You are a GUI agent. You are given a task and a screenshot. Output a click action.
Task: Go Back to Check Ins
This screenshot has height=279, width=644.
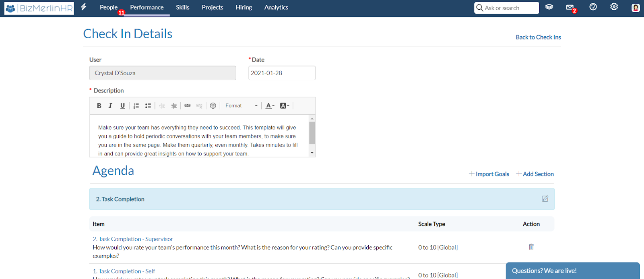(539, 37)
